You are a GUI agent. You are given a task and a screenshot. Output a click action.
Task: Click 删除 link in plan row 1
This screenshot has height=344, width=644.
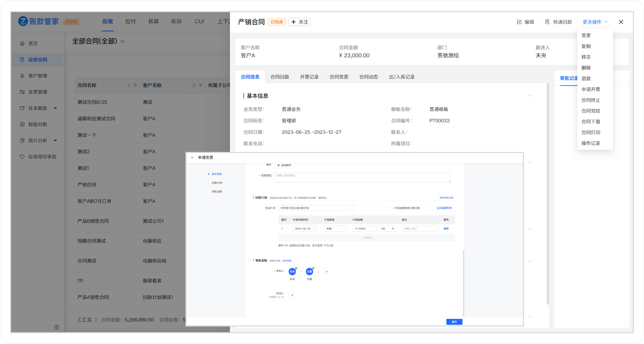coord(446,229)
